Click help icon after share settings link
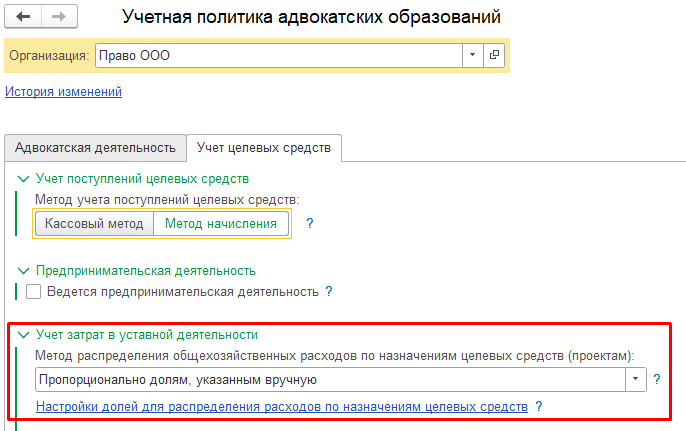This screenshot has height=431, width=686. tap(539, 407)
